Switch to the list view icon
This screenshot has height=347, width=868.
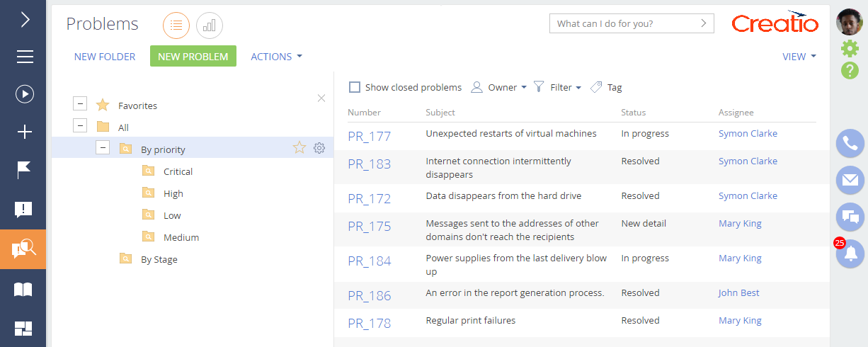pos(176,25)
